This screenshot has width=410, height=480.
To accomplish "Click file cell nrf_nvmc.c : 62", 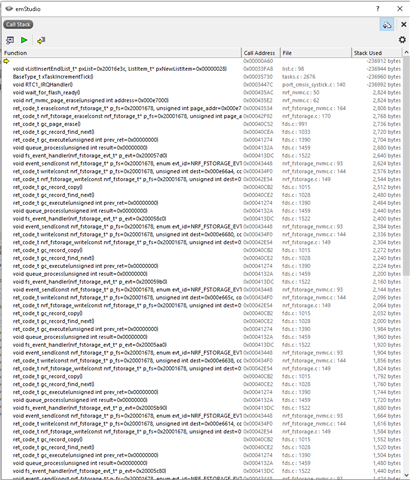I will click(x=300, y=101).
